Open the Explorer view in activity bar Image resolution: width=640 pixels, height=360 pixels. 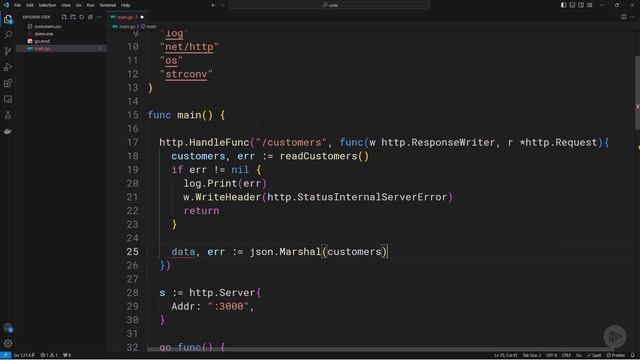(x=8, y=19)
